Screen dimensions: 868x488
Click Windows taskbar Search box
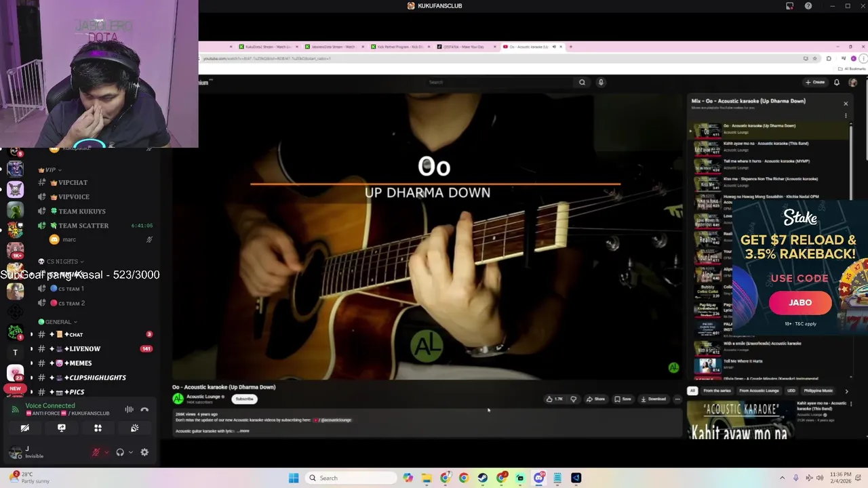351,478
